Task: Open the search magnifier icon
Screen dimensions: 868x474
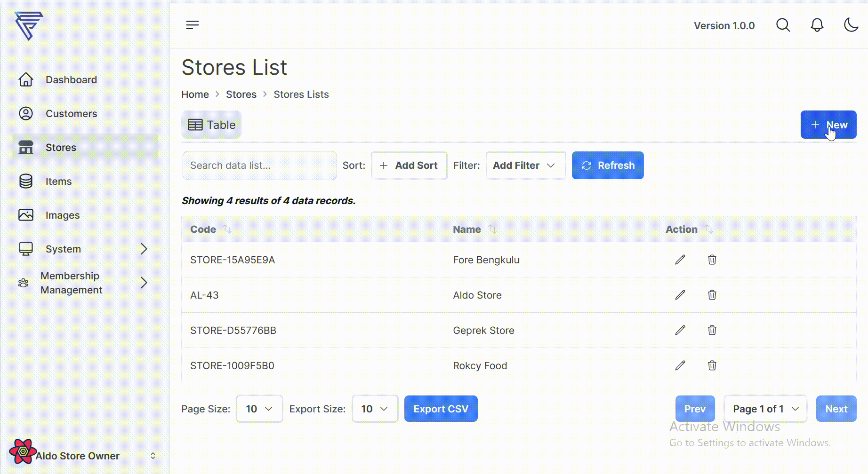Action: pos(783,25)
